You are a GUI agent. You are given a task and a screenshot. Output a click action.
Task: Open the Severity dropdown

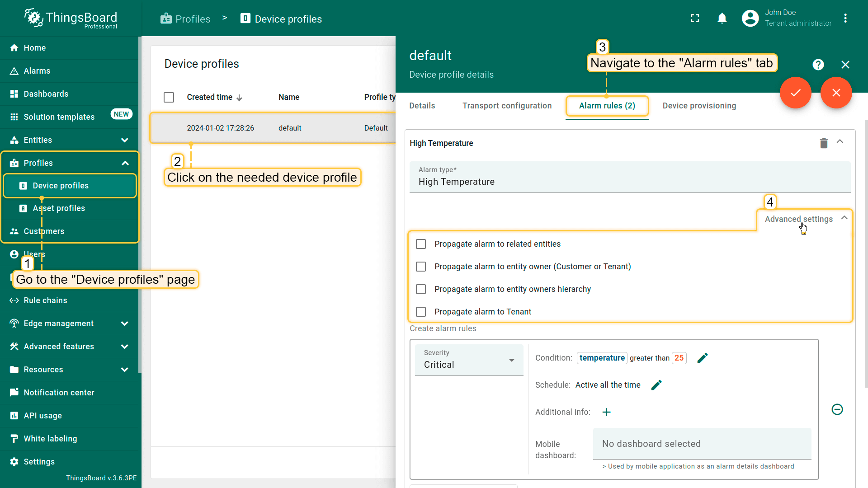(469, 360)
